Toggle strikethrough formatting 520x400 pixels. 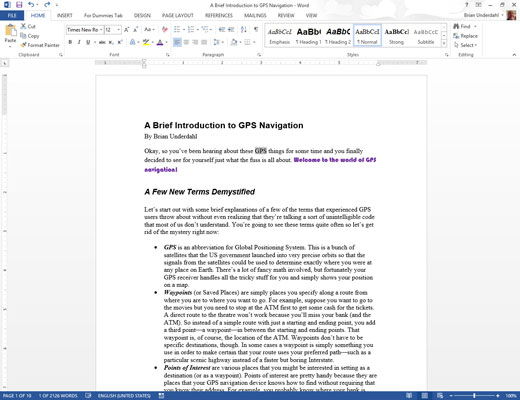[102, 42]
